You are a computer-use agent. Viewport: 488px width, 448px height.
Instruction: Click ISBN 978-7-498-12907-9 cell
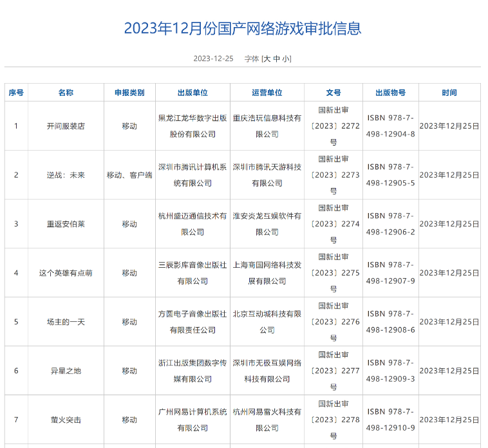(390, 273)
